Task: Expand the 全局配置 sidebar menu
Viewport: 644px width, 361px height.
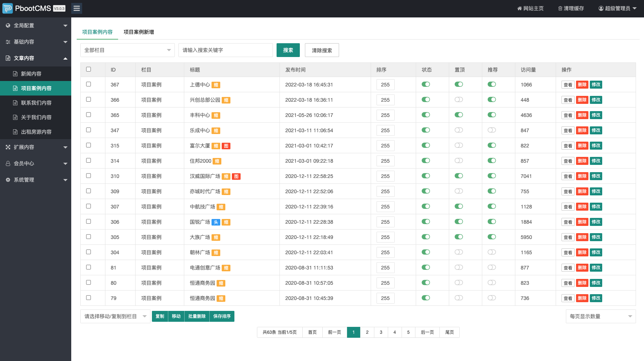Action: tap(36, 25)
